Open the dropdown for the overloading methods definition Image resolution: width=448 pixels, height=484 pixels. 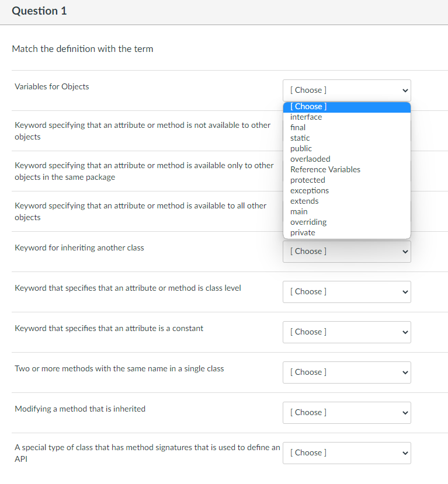346,372
